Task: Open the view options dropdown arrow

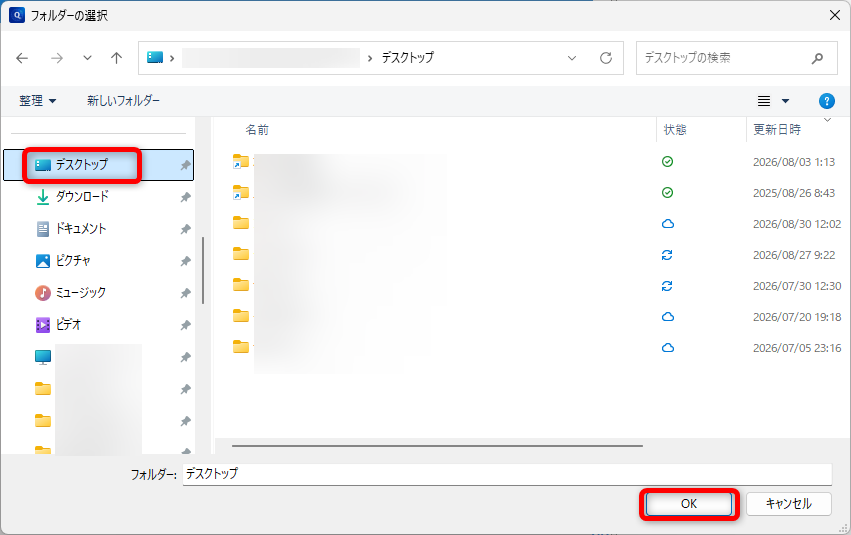Action: click(785, 101)
